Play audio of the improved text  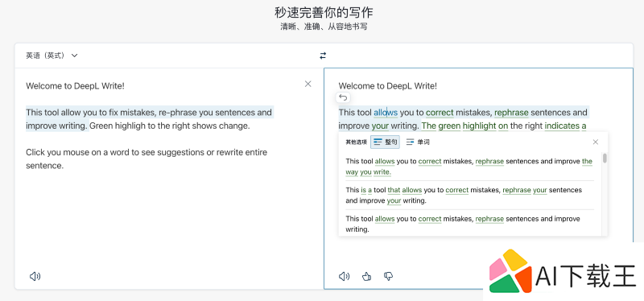point(345,276)
